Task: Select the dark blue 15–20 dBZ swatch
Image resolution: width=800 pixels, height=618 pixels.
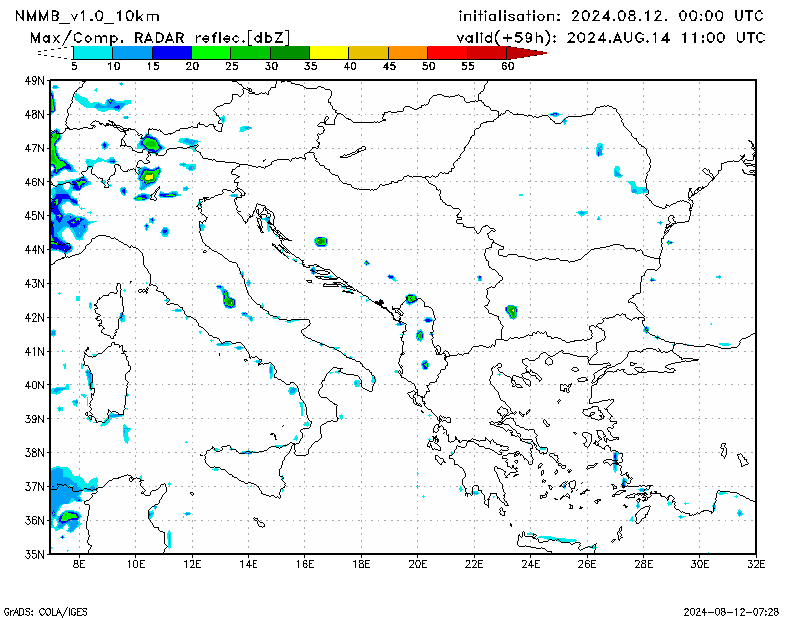Action: [x=171, y=52]
